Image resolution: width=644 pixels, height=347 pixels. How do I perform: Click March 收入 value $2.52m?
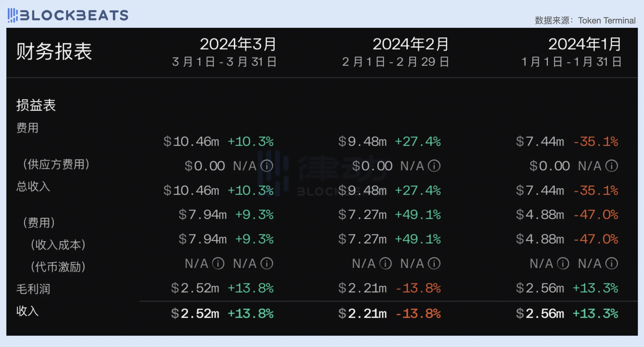tap(195, 314)
